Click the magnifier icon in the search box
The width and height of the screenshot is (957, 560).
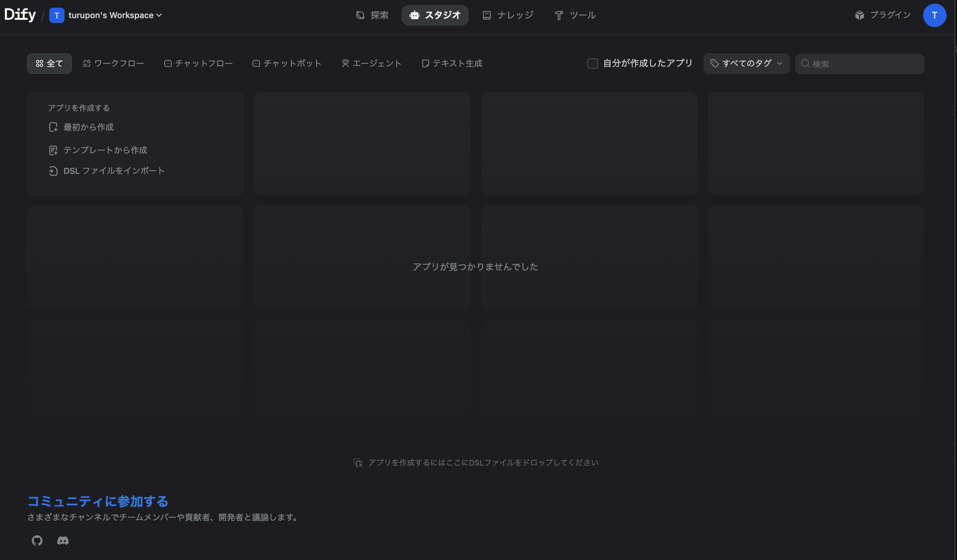[x=806, y=63]
